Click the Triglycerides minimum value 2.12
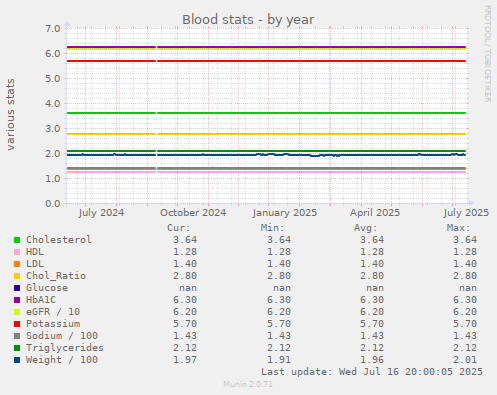Image resolution: width=497 pixels, height=395 pixels. coord(279,348)
